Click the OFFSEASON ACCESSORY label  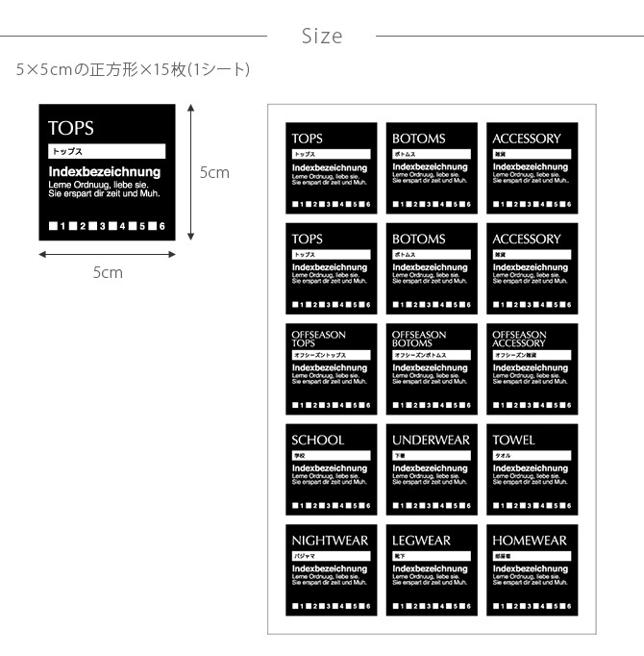click(x=532, y=368)
